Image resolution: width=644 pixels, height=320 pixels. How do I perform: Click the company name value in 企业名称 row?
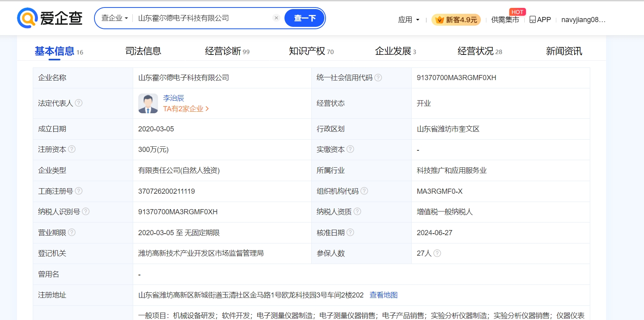(184, 78)
